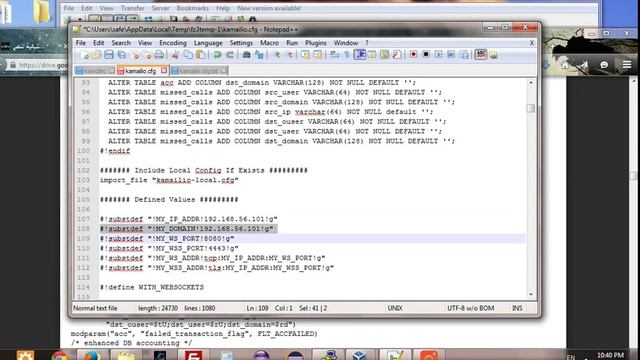Click the Zoom Out toolbar icon

click(290, 55)
